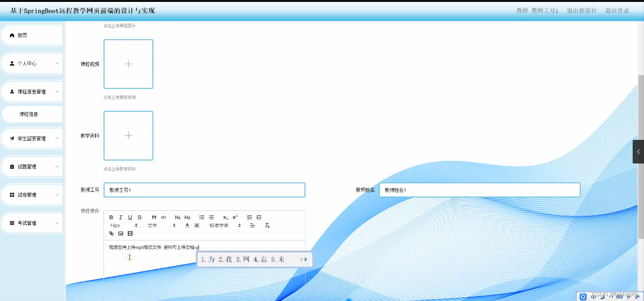This screenshot has width=644, height=301.
Task: Insert an ordered list in the editor
Action: coord(202,217)
